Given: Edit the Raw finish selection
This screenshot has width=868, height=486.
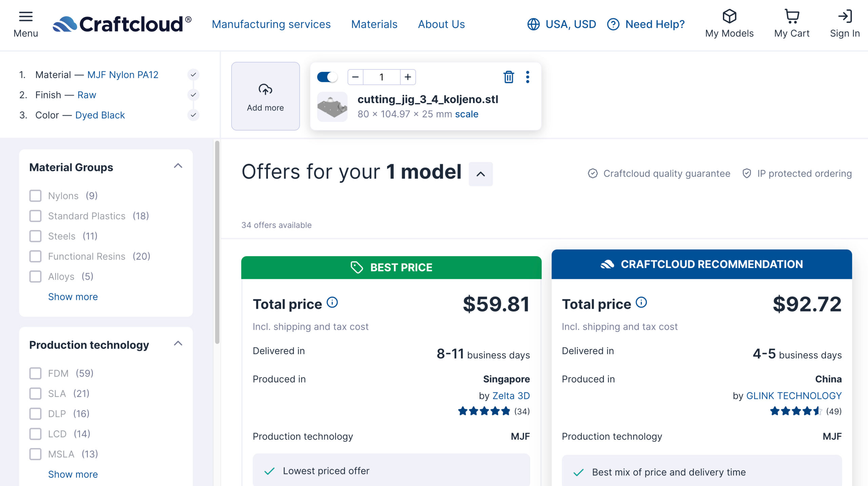Looking at the screenshot, I should pyautogui.click(x=87, y=95).
